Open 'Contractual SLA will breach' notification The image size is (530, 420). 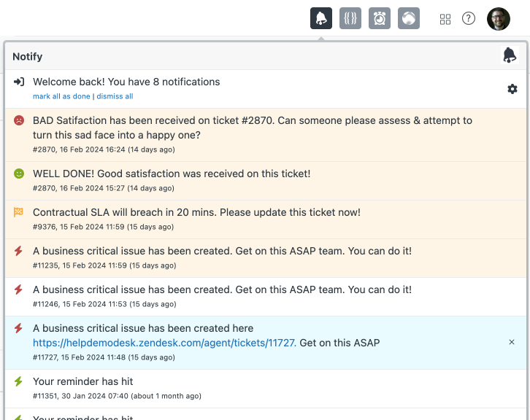point(266,219)
